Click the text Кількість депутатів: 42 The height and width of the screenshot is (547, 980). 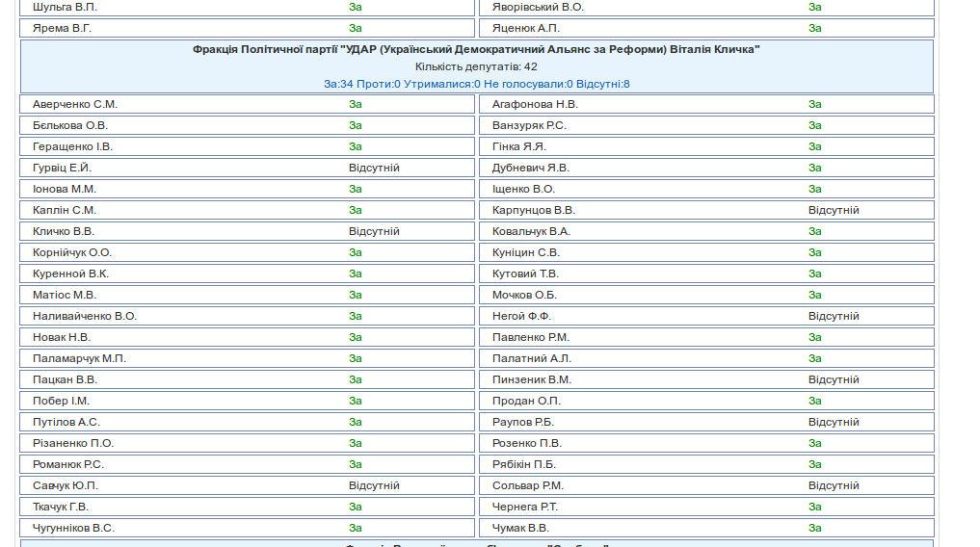click(476, 66)
